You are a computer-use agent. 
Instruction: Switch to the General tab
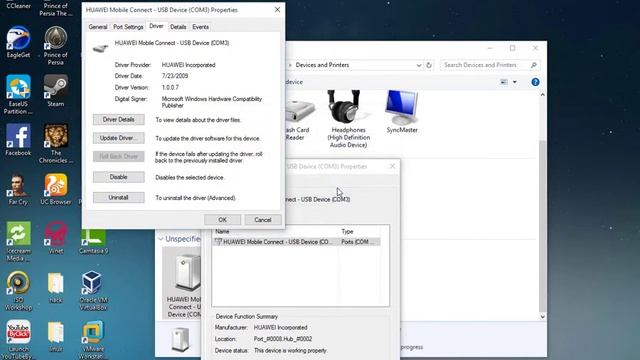98,27
